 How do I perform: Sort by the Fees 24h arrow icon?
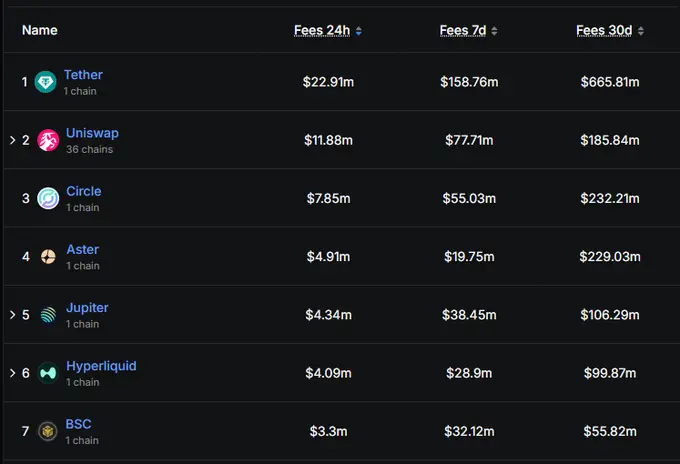point(358,31)
